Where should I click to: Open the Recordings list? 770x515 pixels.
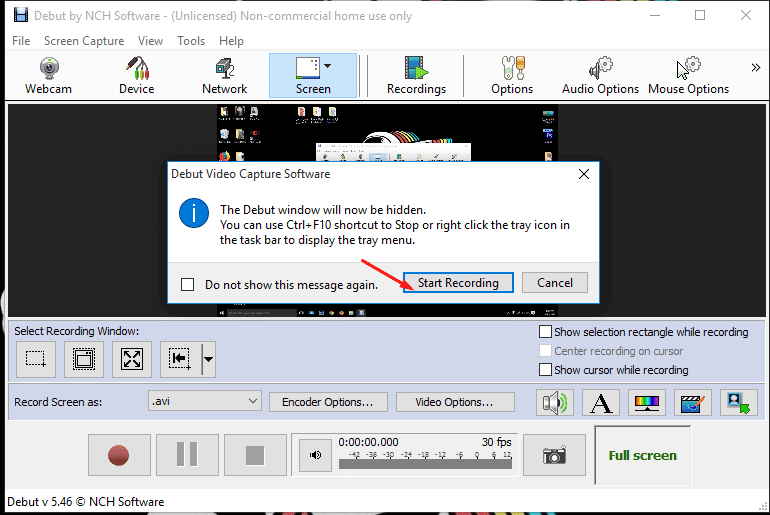point(416,75)
